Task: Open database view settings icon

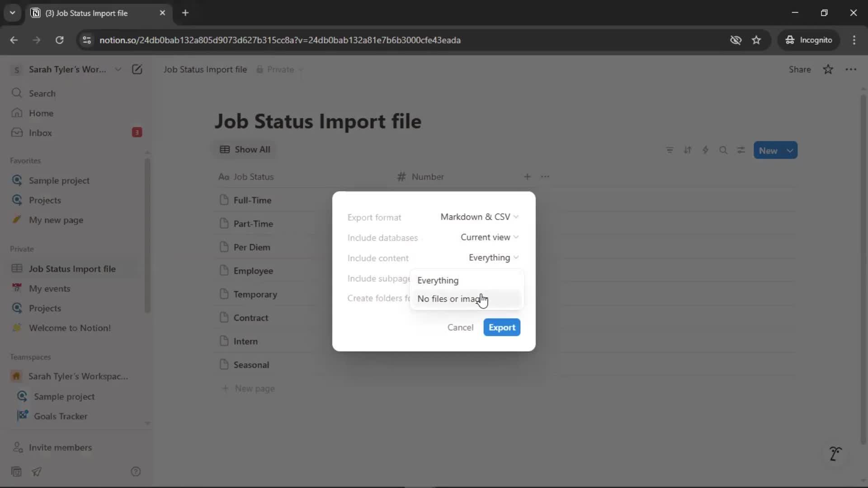Action: point(741,150)
